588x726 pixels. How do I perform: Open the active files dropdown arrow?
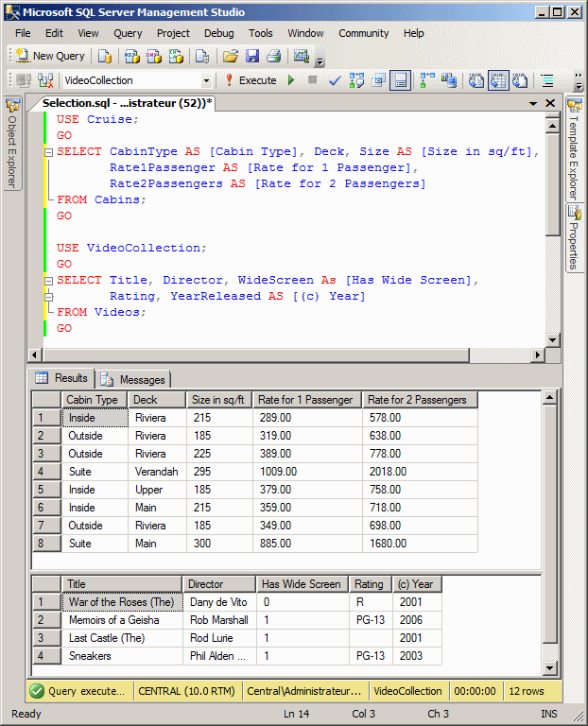533,103
